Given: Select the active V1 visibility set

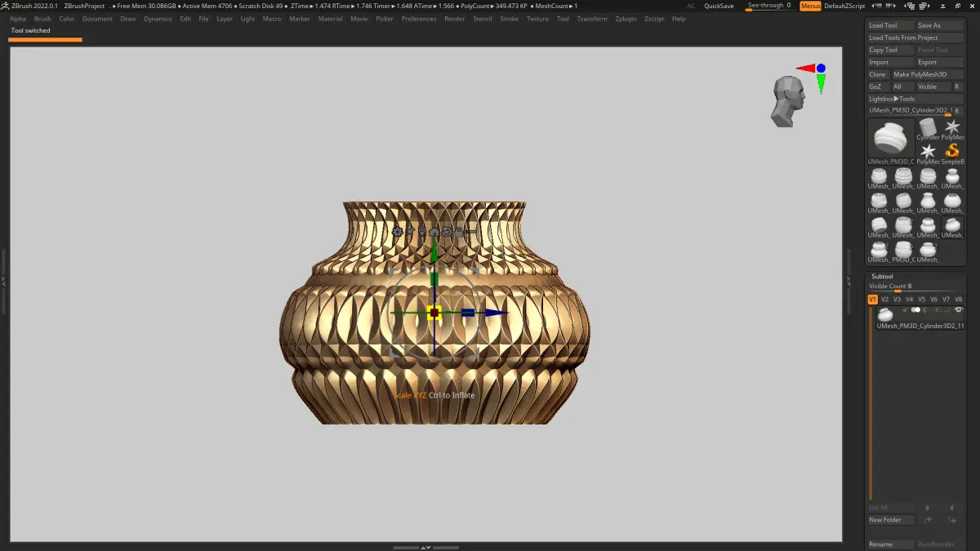Looking at the screenshot, I should coord(872,300).
